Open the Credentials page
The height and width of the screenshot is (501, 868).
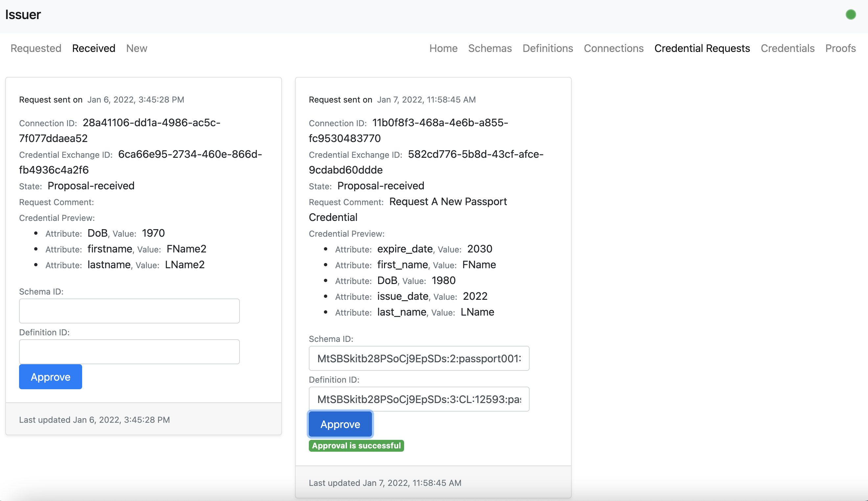pyautogui.click(x=787, y=48)
